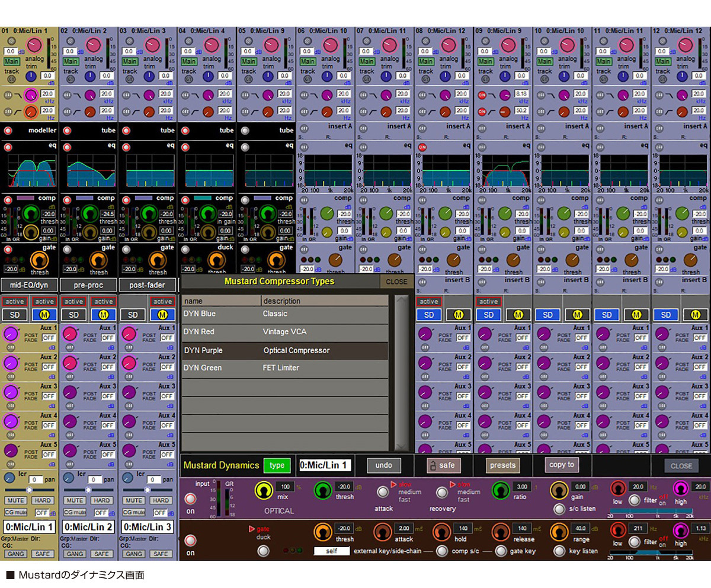Click the channel 01 comp thresh knob
The height and width of the screenshot is (588, 711).
[x=31, y=214]
